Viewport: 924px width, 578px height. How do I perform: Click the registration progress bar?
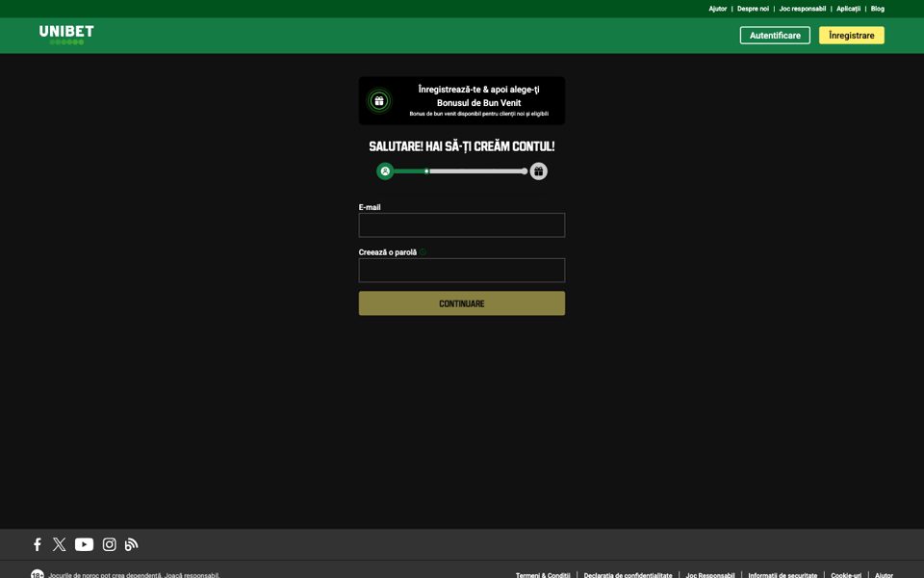click(x=461, y=171)
